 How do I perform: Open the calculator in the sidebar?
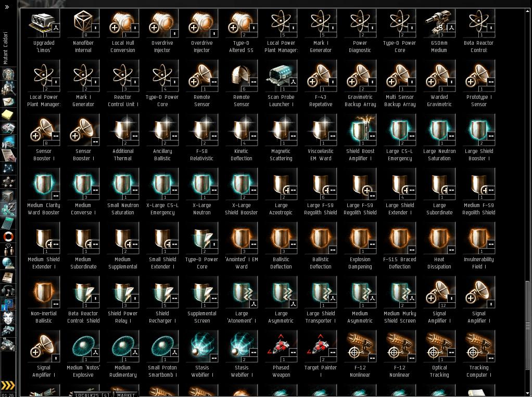coord(8,223)
